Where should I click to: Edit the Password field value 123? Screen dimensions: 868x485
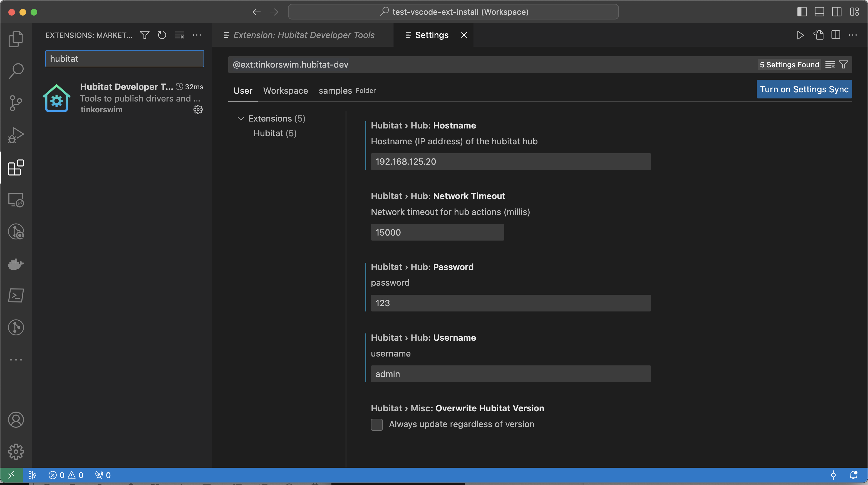coord(510,303)
